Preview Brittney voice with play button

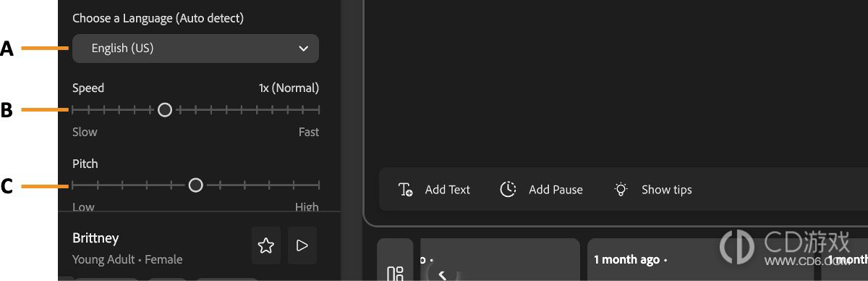pos(302,246)
